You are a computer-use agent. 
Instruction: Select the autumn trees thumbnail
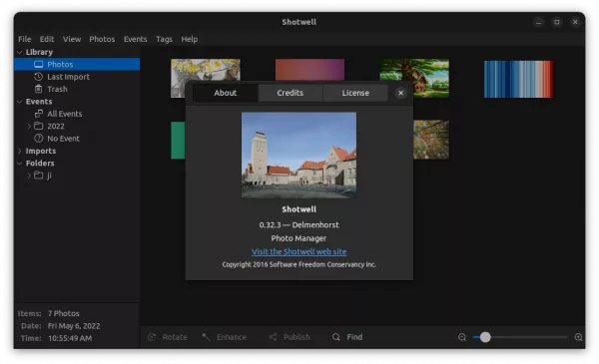pos(431,140)
